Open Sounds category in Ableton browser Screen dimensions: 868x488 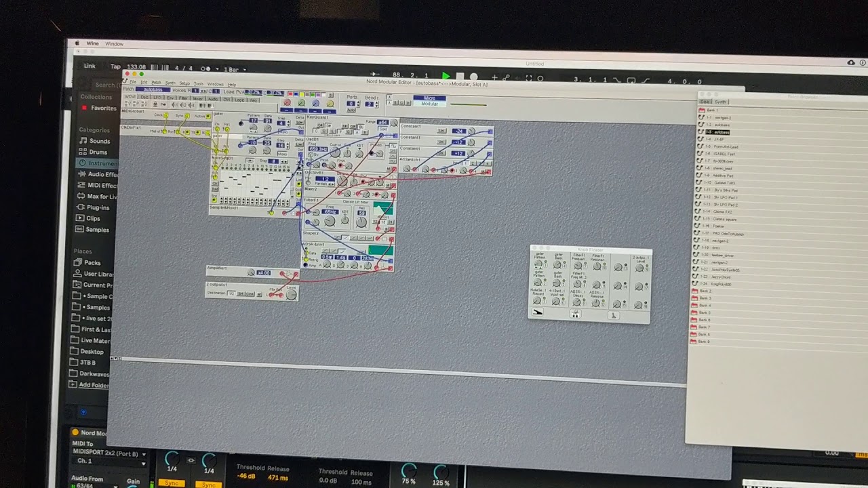[99, 141]
